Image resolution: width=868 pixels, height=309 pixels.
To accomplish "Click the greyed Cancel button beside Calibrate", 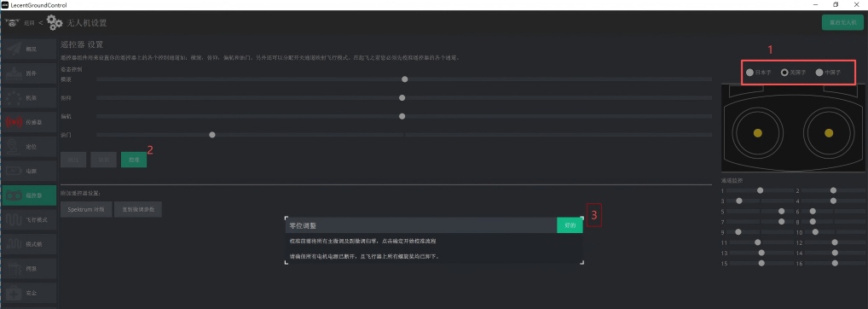I will point(103,160).
